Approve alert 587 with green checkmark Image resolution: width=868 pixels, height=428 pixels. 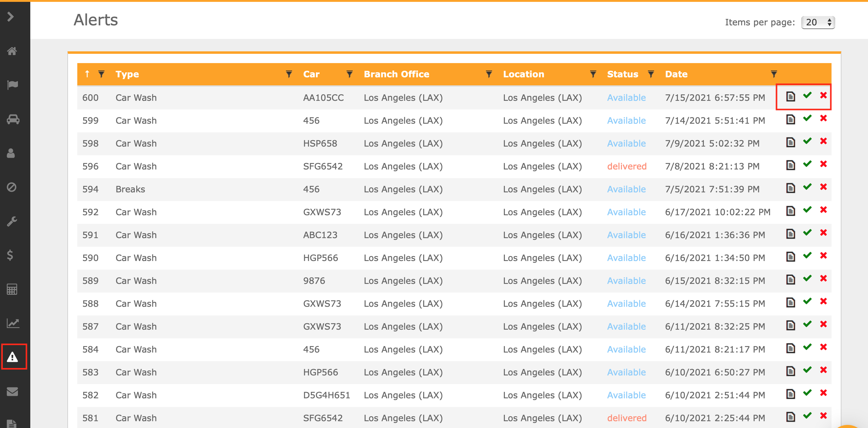pyautogui.click(x=807, y=324)
